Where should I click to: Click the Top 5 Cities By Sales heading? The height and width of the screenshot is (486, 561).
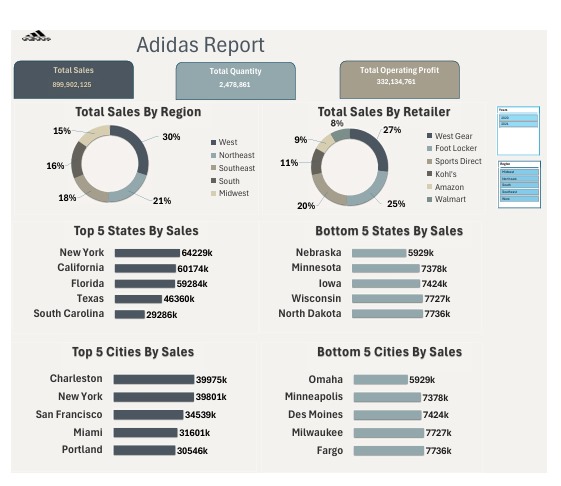pos(133,352)
